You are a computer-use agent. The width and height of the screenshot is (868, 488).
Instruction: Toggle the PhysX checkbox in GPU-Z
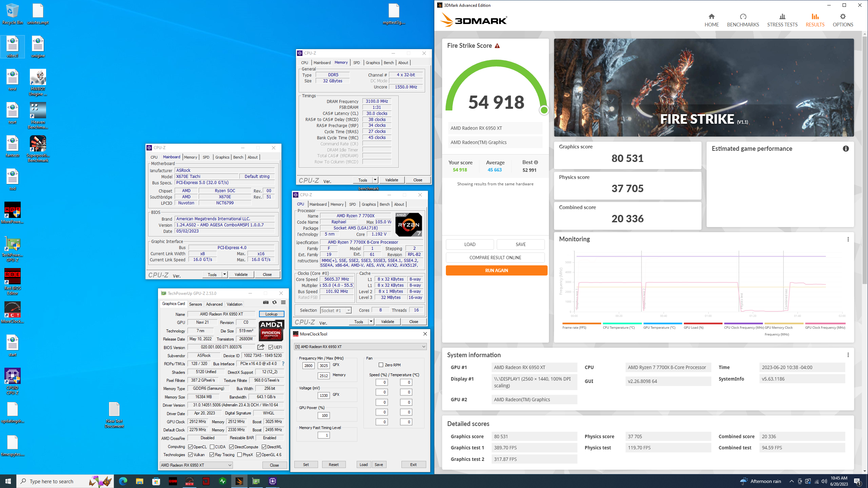coord(240,455)
